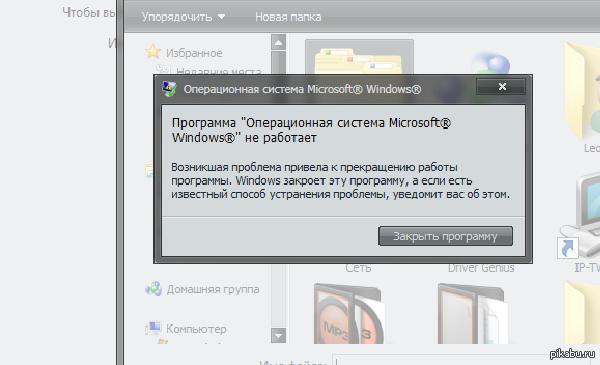600x365 pixels.
Task: Open the documents library folder icon
Action: (x=473, y=314)
